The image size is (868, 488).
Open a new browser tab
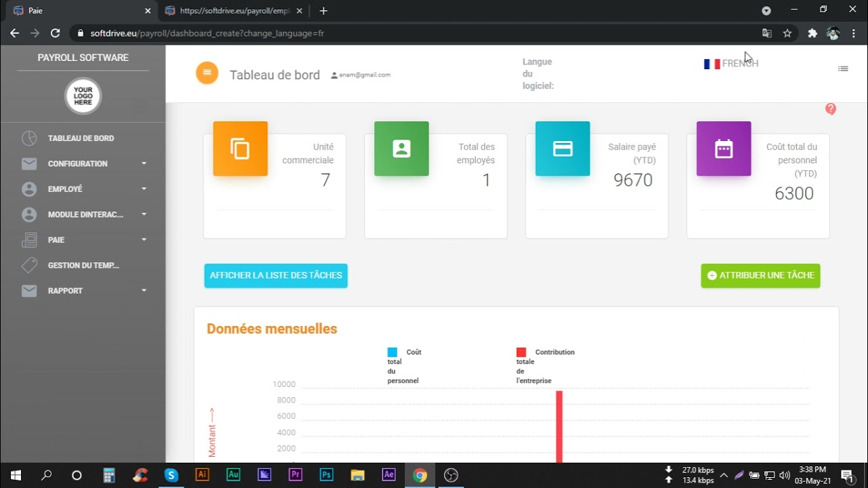[x=323, y=11]
